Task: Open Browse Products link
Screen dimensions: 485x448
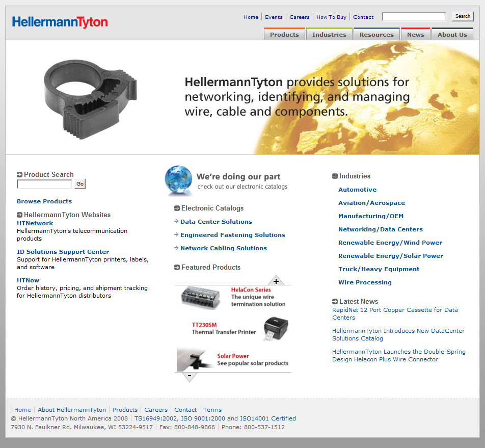Action: pyautogui.click(x=44, y=201)
